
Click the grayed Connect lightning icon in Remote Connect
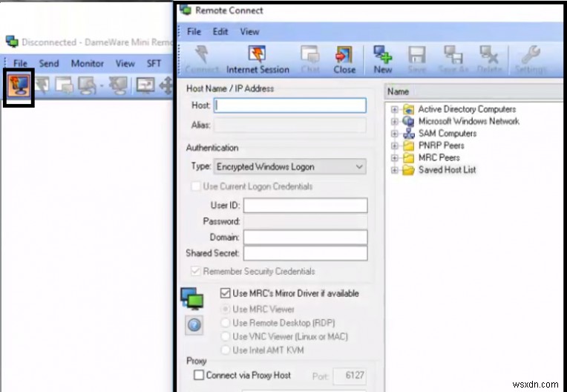pyautogui.click(x=202, y=55)
